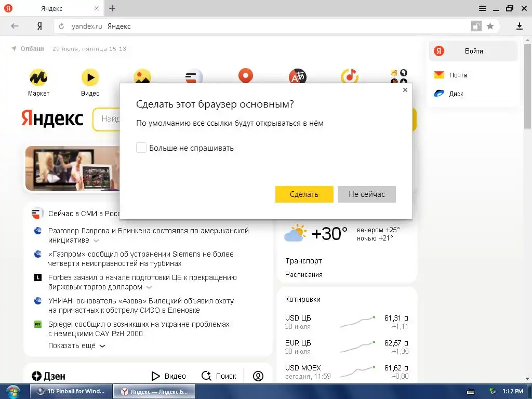The width and height of the screenshot is (532, 399).
Task: Check 'Больше не спрашивать' checkbox
Action: pyautogui.click(x=141, y=148)
